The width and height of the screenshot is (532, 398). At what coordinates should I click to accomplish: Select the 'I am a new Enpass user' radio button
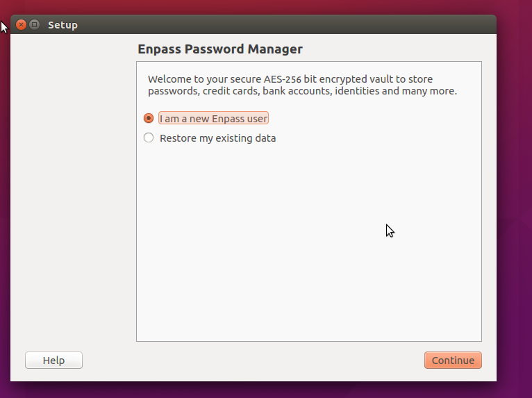click(x=149, y=118)
